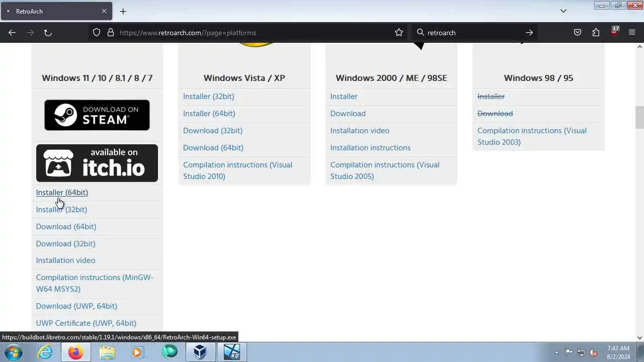Reload the current page
Viewport: 644px width, 362px height.
click(x=48, y=33)
